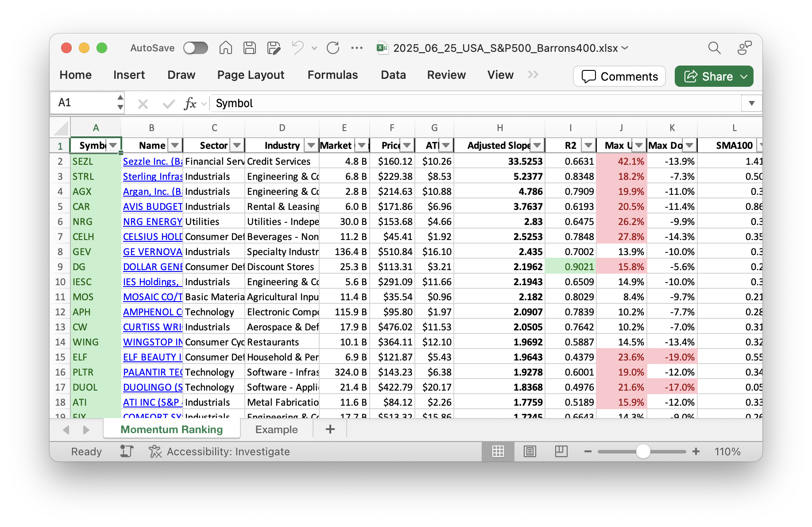Switch to the Example sheet tab
This screenshot has width=812, height=527.
pos(276,429)
